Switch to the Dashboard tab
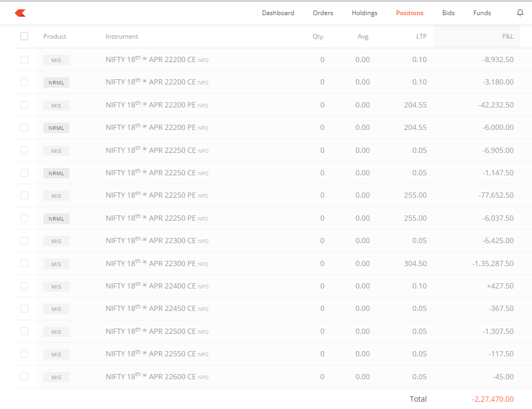 tap(278, 13)
